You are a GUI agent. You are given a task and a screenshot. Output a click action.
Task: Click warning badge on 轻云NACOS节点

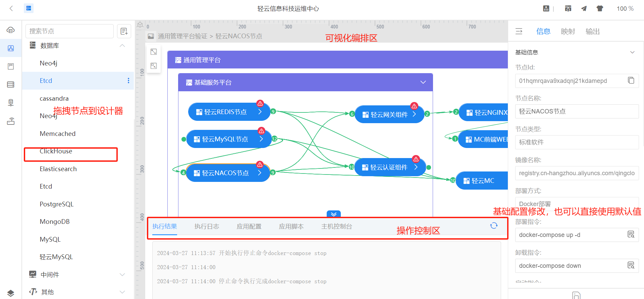point(260,164)
